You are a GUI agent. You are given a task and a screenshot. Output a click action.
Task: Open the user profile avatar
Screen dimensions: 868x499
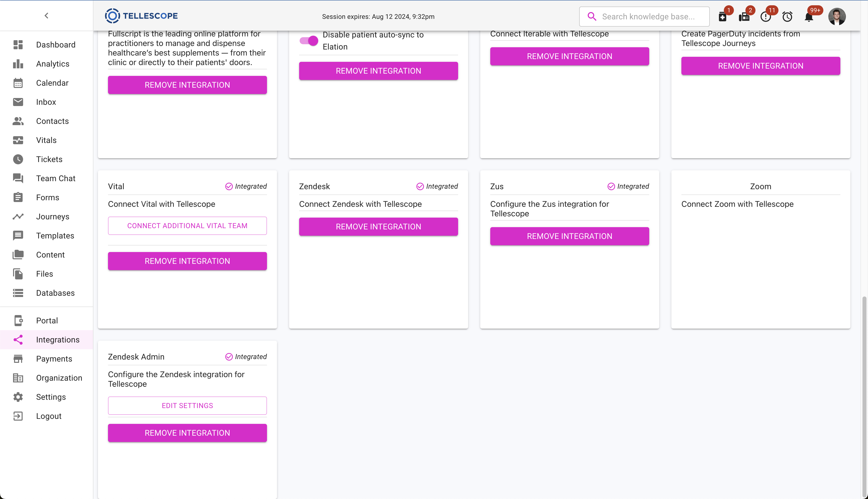tap(837, 16)
